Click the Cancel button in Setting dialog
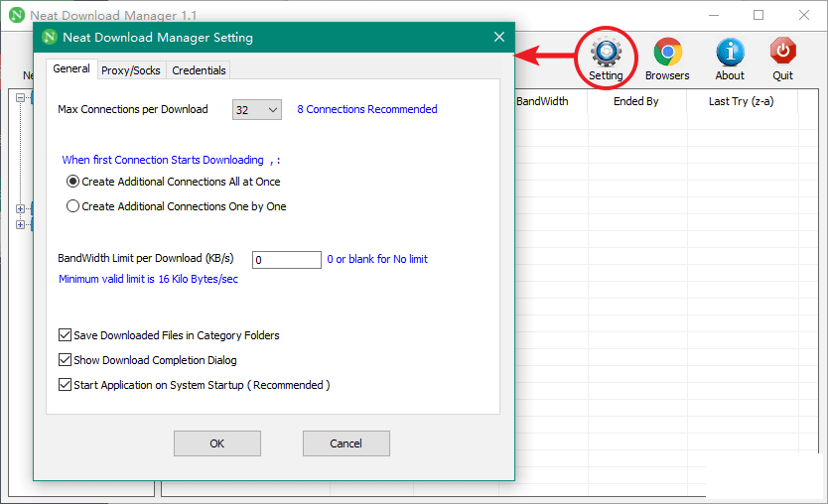This screenshot has width=828, height=504. [345, 443]
